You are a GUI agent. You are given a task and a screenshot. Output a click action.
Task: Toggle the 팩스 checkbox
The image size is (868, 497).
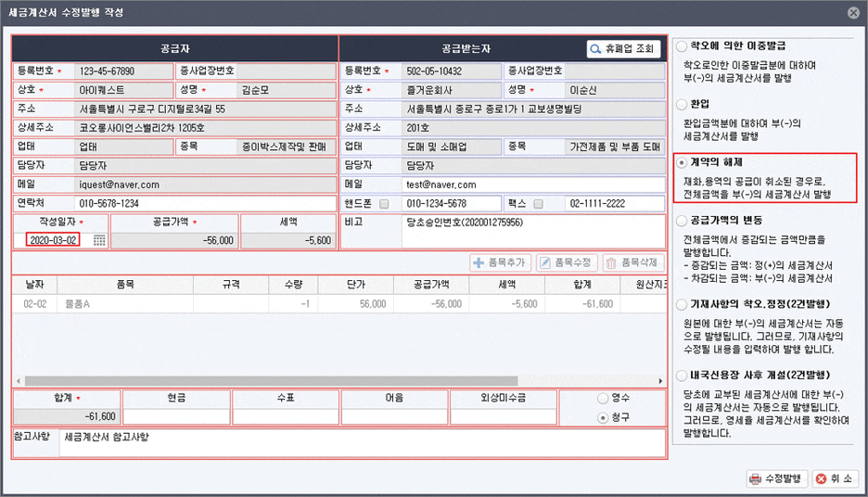point(538,204)
